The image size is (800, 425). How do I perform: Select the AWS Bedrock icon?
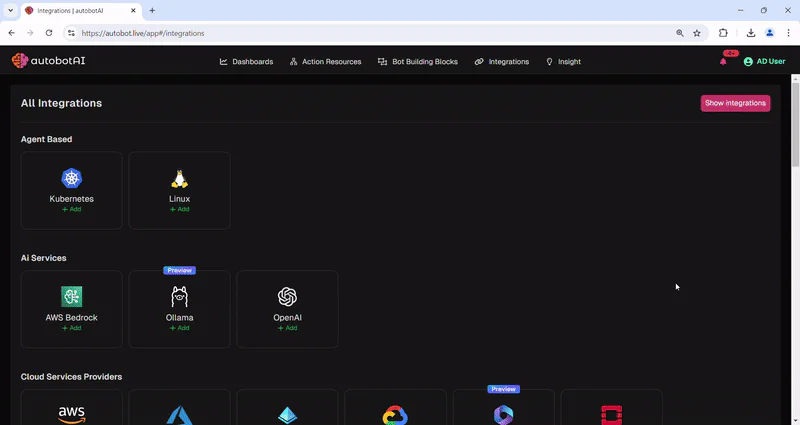click(71, 296)
